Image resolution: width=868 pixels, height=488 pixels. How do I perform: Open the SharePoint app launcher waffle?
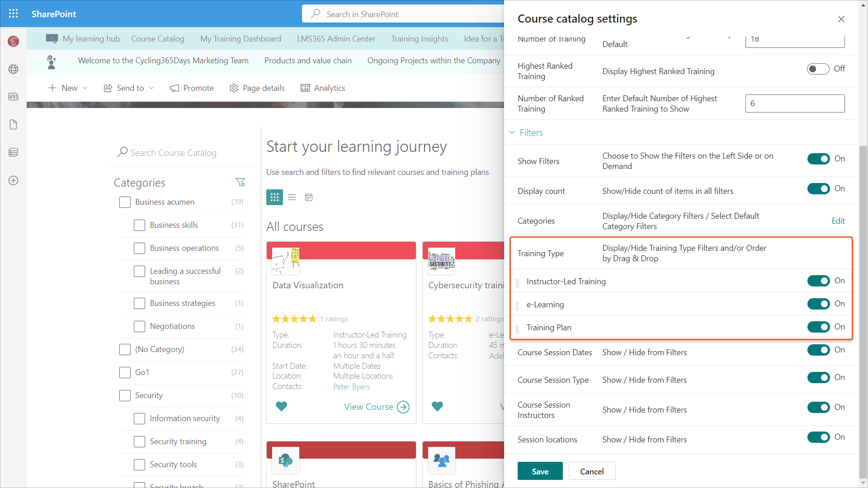pos(14,14)
